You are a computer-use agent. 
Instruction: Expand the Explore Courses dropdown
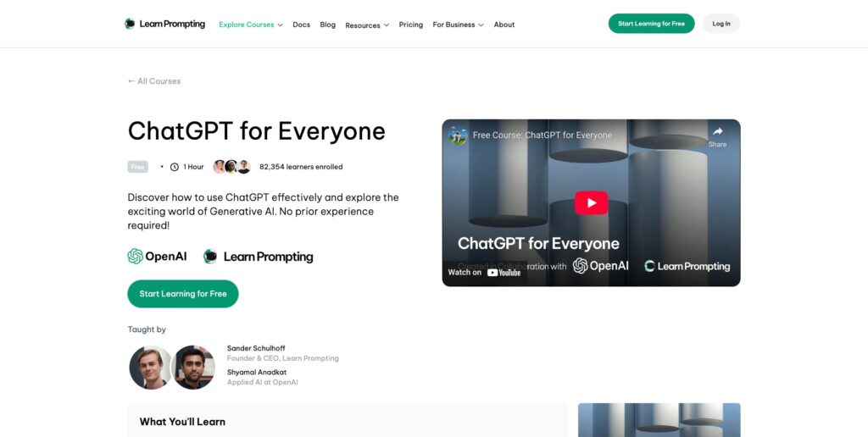[251, 25]
